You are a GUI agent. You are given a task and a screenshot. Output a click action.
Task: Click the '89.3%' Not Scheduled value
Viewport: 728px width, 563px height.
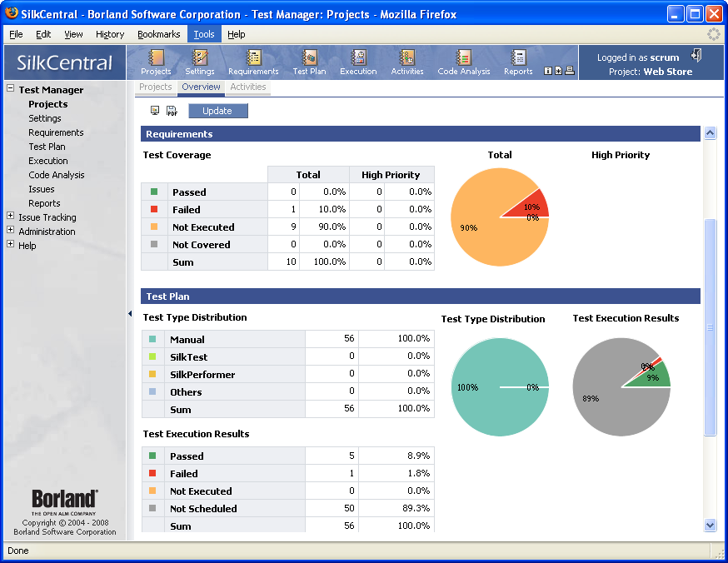point(416,508)
